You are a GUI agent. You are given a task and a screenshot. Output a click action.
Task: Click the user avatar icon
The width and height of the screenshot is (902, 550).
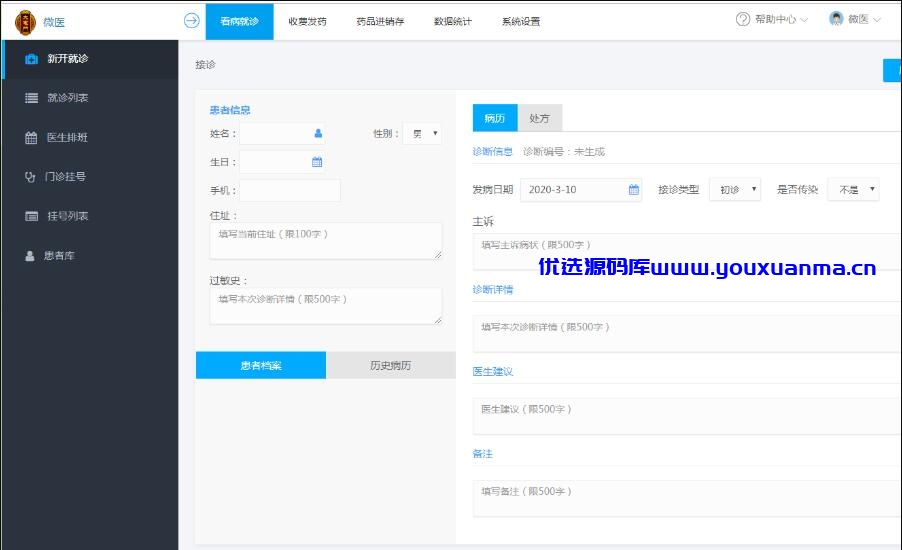coord(836,18)
